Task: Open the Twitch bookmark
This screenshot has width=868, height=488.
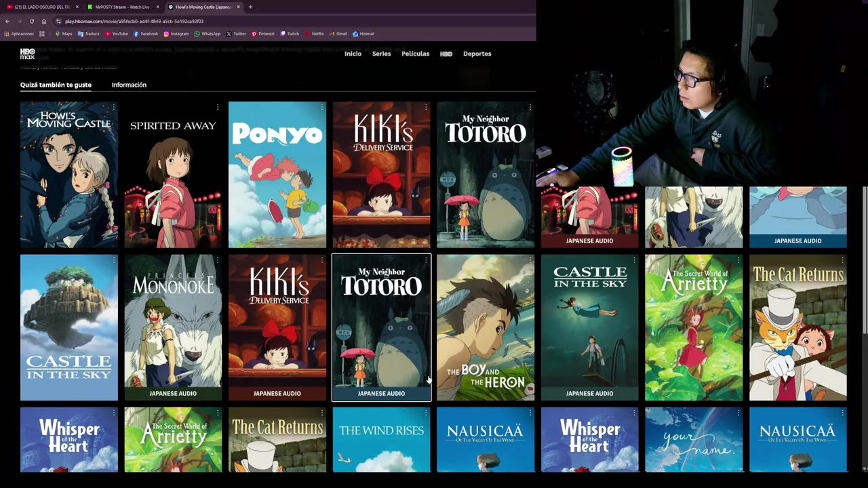Action: coord(290,34)
